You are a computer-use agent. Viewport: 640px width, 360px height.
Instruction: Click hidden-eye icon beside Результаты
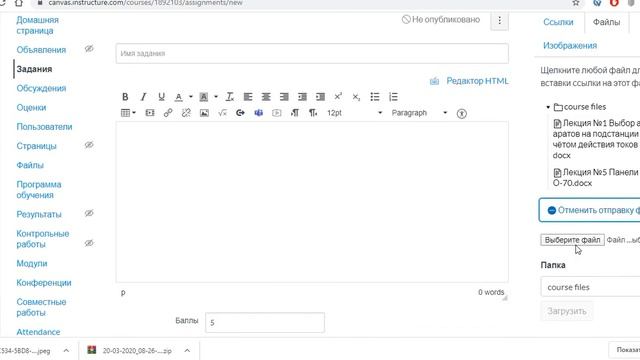(89, 213)
